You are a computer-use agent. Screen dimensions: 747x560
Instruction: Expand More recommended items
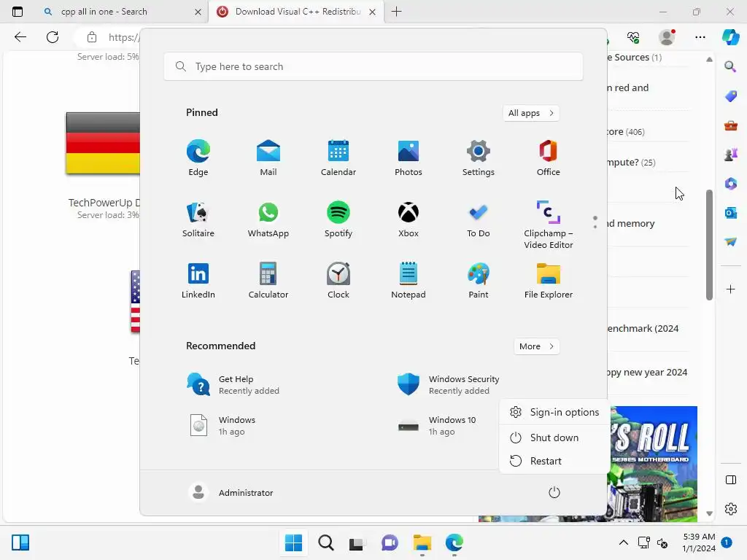pos(536,346)
